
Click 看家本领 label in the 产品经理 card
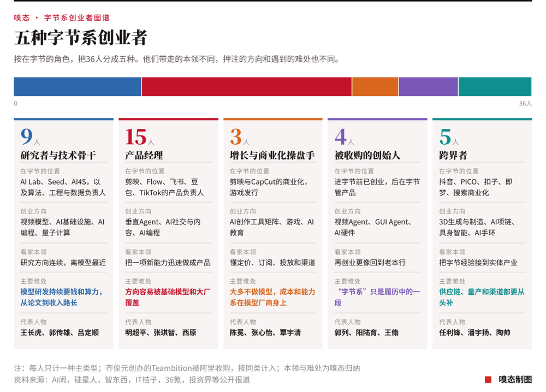point(138,252)
